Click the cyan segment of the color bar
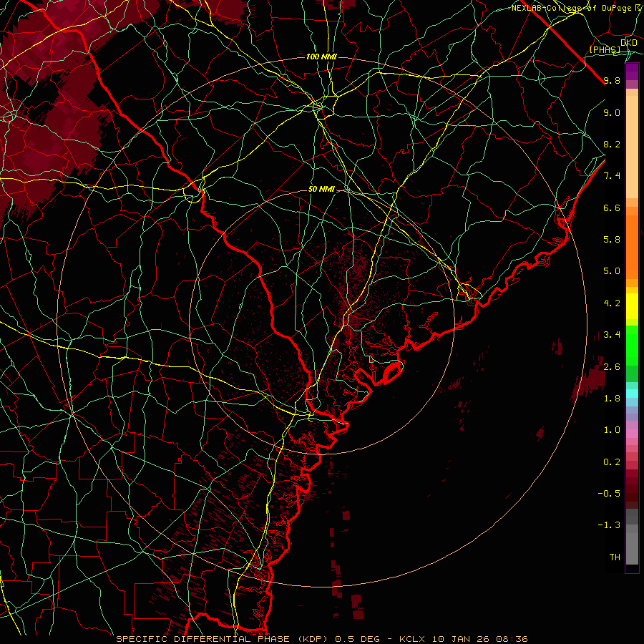The image size is (644, 644). click(x=632, y=394)
